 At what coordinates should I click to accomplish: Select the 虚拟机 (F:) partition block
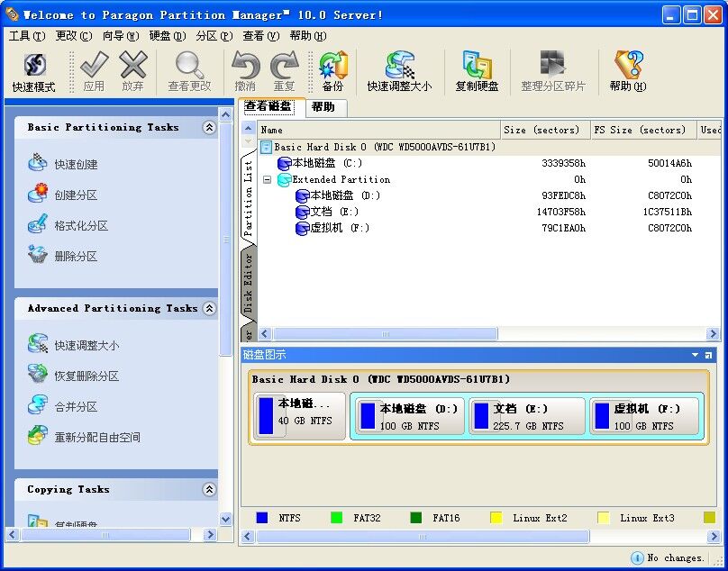[645, 416]
